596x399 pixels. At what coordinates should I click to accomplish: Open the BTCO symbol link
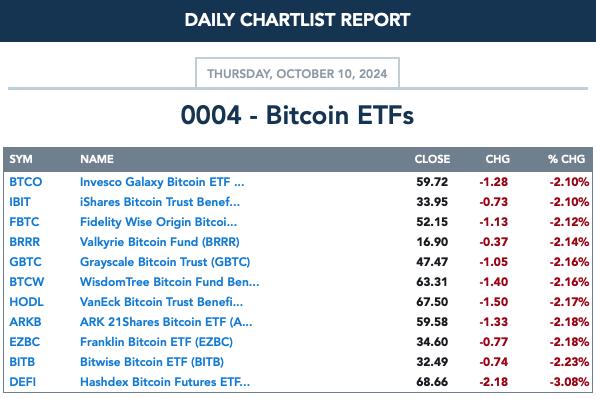[25, 182]
